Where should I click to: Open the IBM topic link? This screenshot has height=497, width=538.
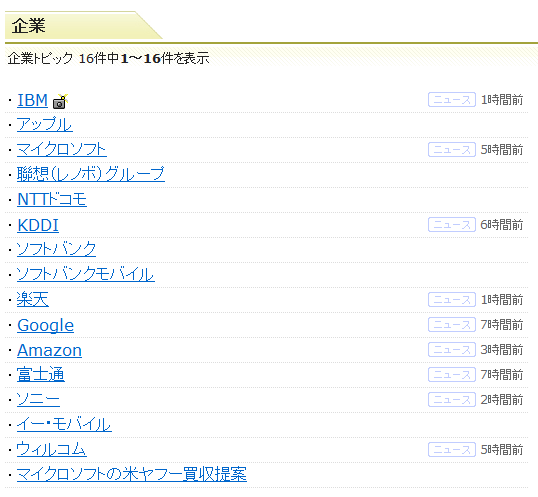point(33,100)
